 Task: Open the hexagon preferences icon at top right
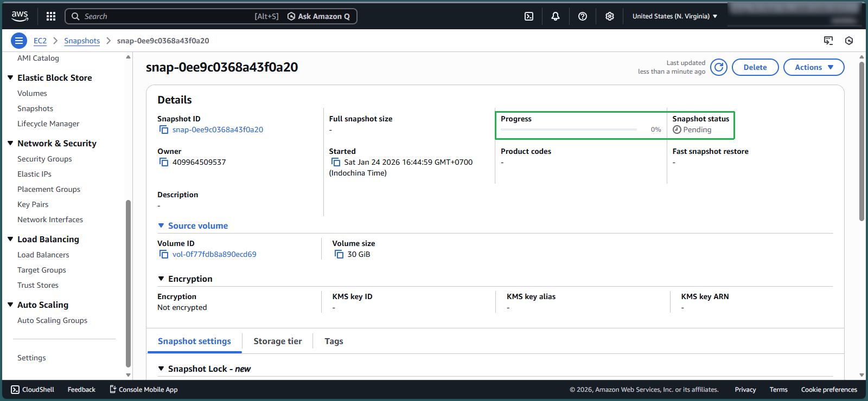pyautogui.click(x=849, y=41)
